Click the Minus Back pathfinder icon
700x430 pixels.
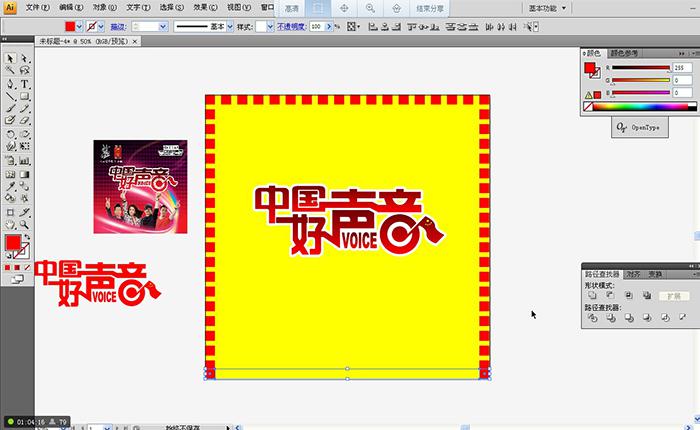click(x=683, y=317)
